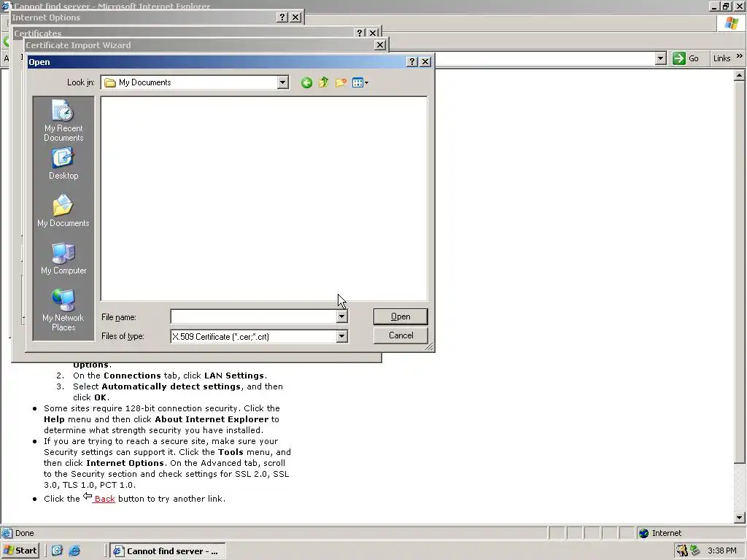Screen dimensions: 747x560
Task: Expand the Look in folder dropdown
Action: click(282, 82)
